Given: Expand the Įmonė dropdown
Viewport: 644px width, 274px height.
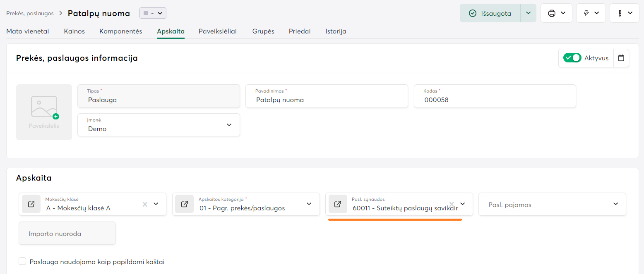Looking at the screenshot, I should tap(229, 125).
